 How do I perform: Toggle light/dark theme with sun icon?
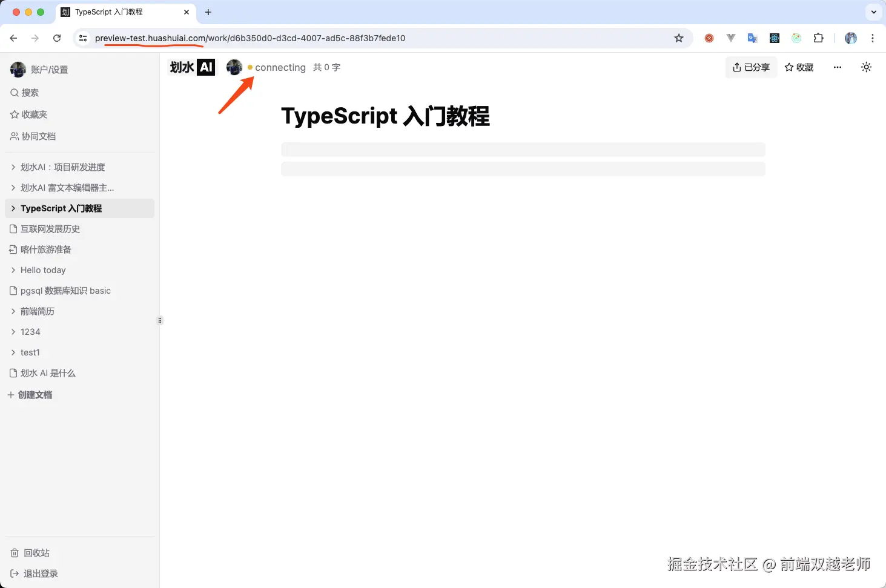[866, 67]
